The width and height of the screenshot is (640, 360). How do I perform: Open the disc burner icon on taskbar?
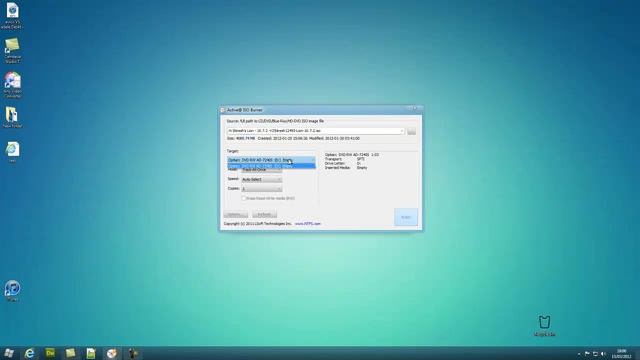coord(111,353)
